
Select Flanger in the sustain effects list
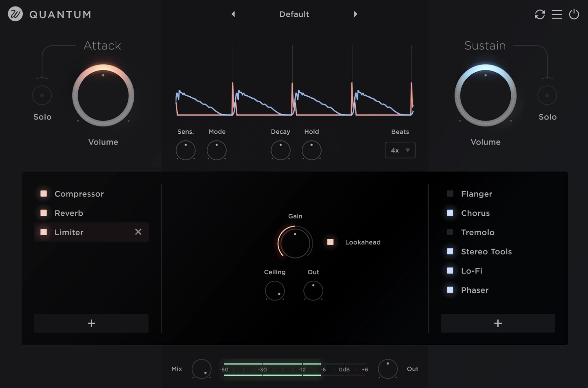[477, 194]
